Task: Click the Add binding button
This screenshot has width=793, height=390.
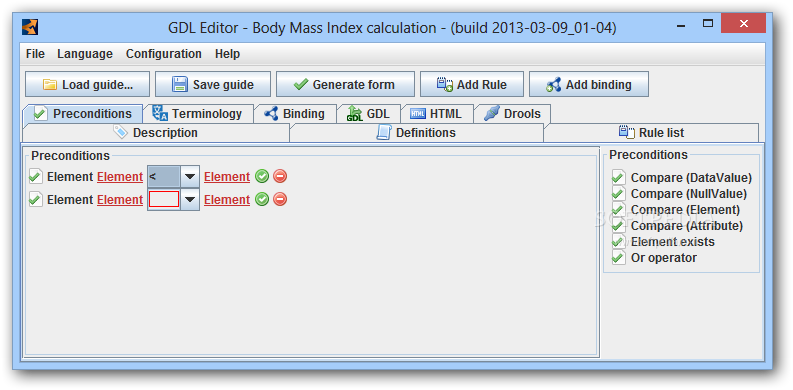Action: click(x=589, y=84)
